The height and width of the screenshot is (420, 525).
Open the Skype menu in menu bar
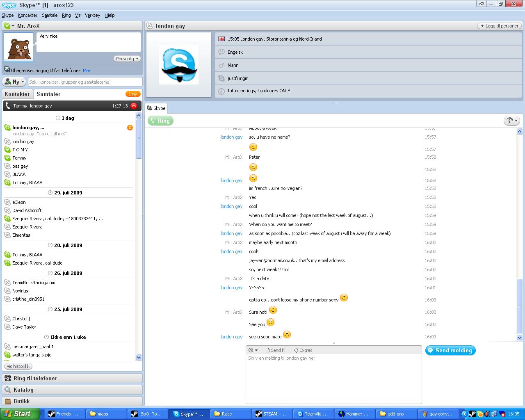click(8, 15)
